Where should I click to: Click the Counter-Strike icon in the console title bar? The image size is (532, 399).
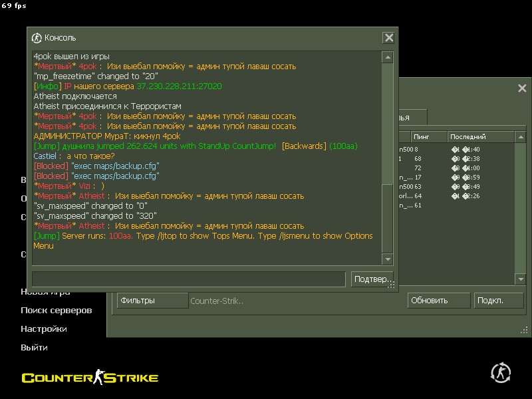coord(37,38)
